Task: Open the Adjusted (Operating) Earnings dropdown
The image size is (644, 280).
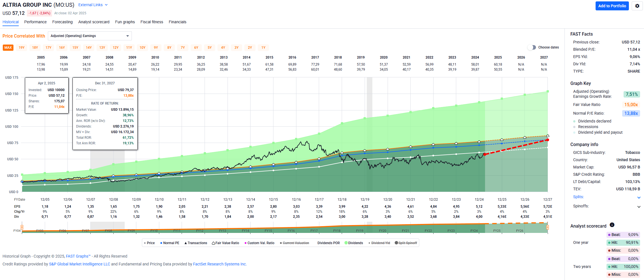Action: [x=90, y=36]
